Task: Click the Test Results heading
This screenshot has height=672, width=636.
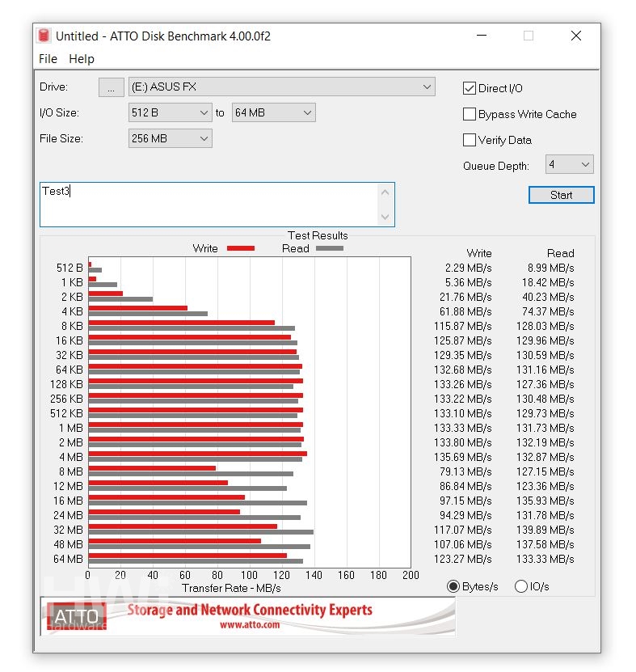Action: pos(318,235)
